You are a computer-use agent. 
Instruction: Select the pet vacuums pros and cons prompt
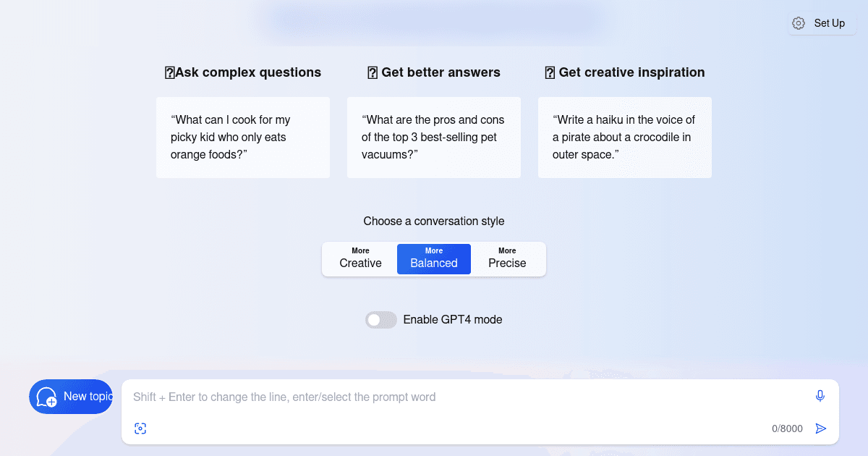click(433, 137)
